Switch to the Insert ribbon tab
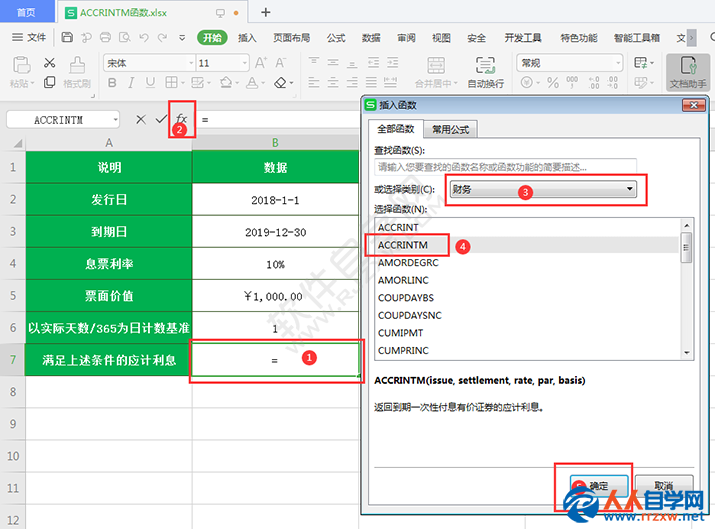The width and height of the screenshot is (715, 529). click(247, 38)
